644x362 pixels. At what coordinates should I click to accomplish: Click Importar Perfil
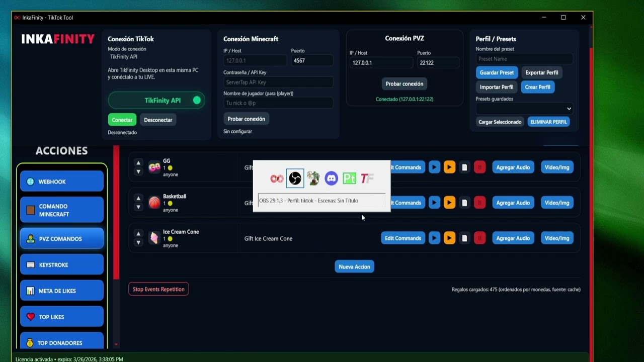point(497,87)
